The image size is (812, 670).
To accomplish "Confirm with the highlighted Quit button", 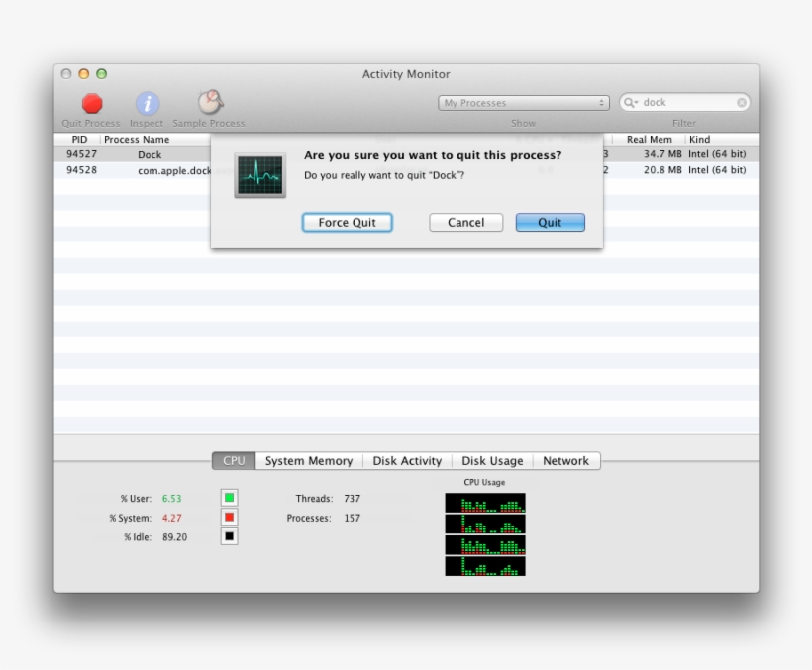I will point(550,222).
